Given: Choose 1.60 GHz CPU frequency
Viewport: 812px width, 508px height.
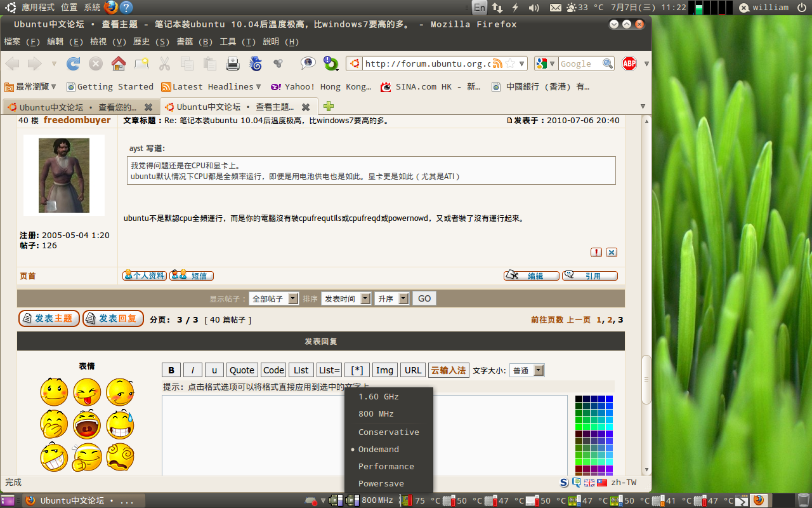Looking at the screenshot, I should (389, 396).
